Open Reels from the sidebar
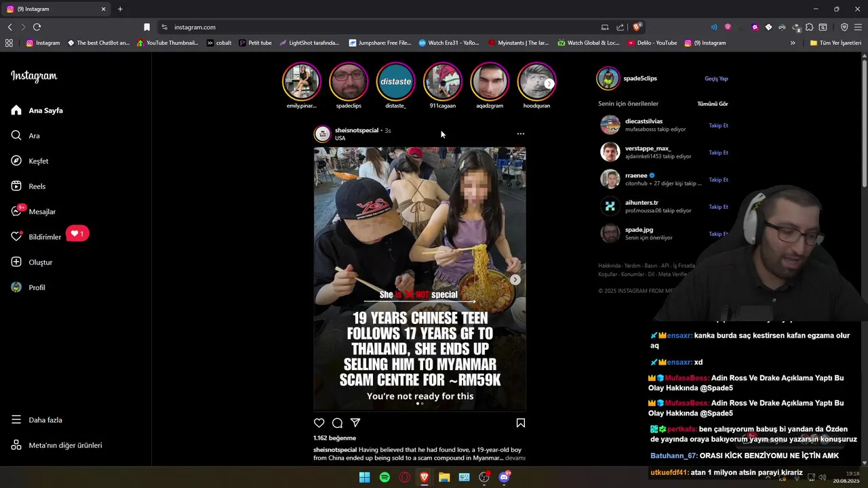Screen dimensions: 868x488 click(28, 186)
